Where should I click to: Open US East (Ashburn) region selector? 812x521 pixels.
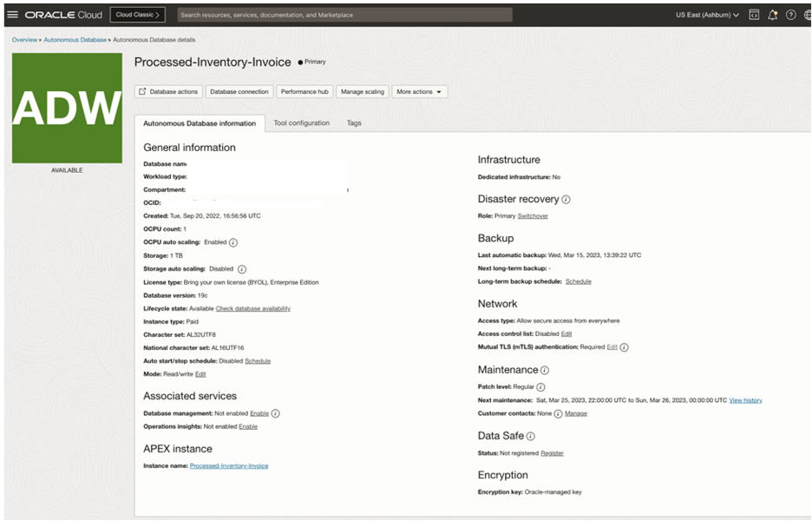coord(708,15)
